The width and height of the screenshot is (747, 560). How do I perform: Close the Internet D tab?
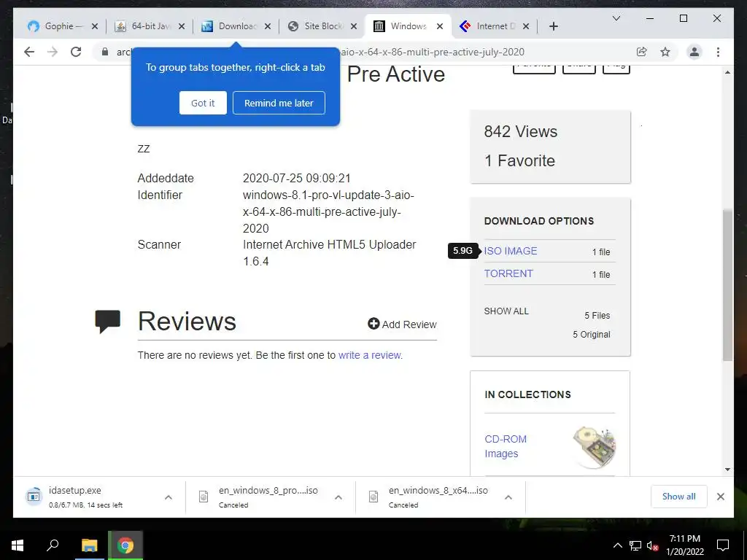pos(526,26)
